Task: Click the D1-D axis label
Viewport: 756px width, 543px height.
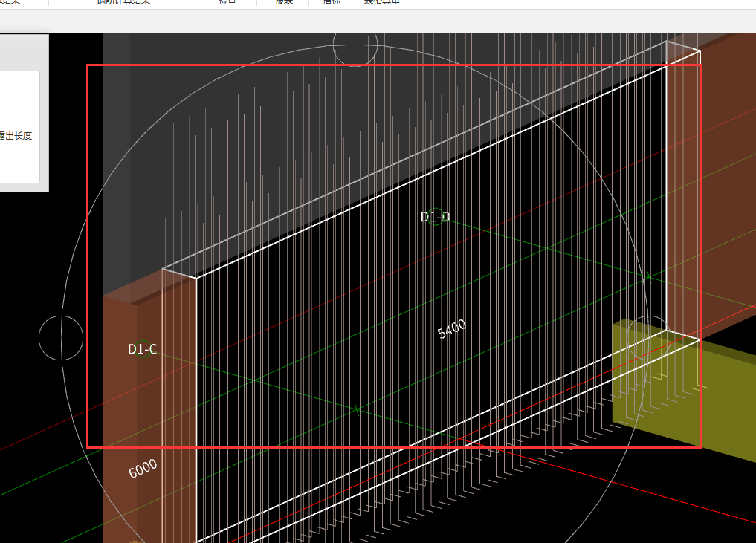Action: click(435, 217)
